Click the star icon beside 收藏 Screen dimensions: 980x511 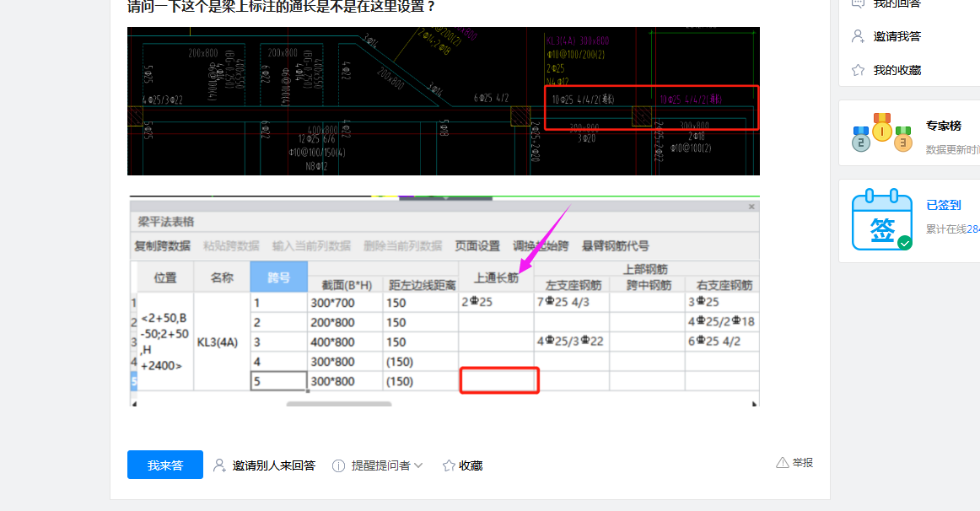tap(449, 465)
